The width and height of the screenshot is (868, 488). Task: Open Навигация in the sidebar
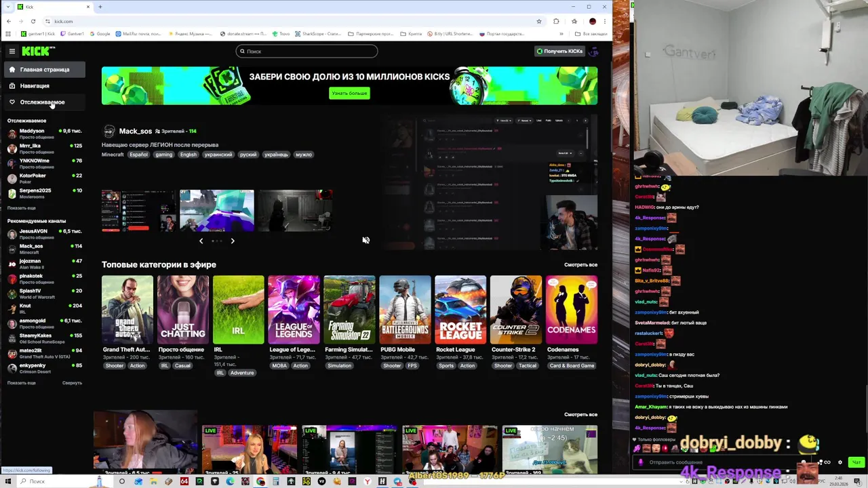(44, 86)
